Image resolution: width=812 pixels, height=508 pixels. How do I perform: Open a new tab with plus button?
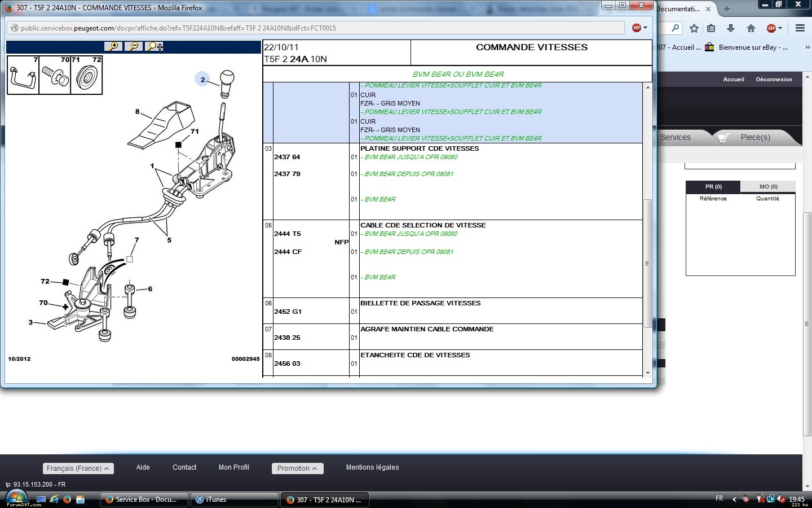click(x=727, y=8)
